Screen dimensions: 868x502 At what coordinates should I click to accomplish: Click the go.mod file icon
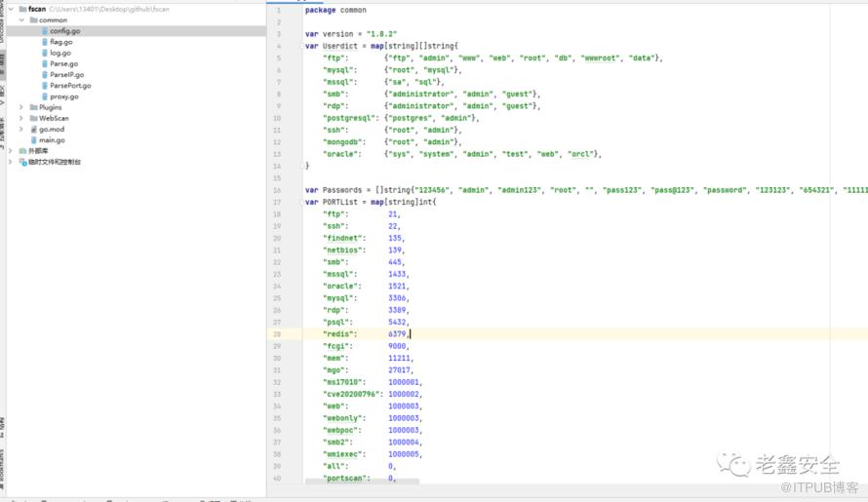point(32,129)
